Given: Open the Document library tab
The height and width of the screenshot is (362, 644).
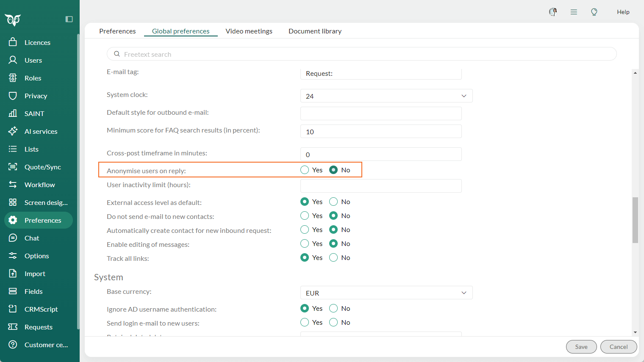Looking at the screenshot, I should point(315,30).
